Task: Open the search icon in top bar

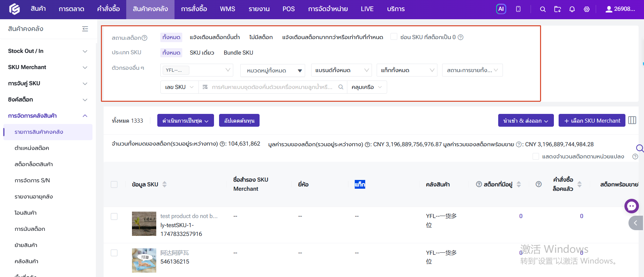Action: tap(543, 9)
